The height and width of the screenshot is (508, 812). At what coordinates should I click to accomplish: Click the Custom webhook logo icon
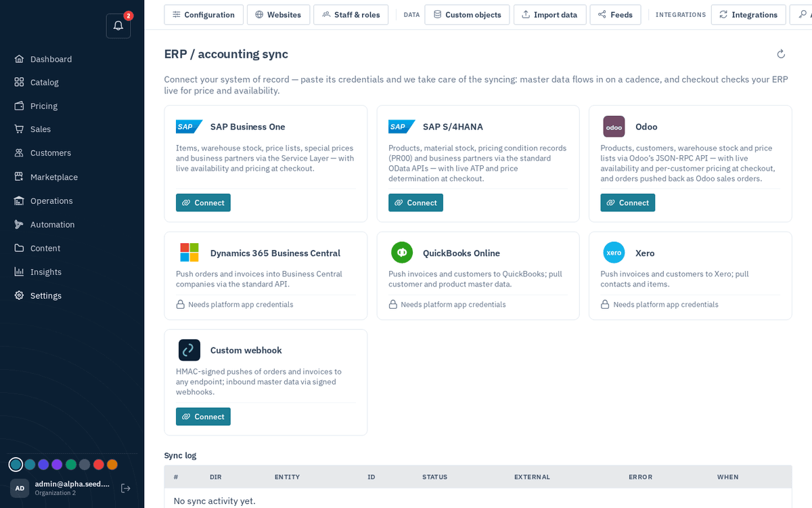coord(189,350)
